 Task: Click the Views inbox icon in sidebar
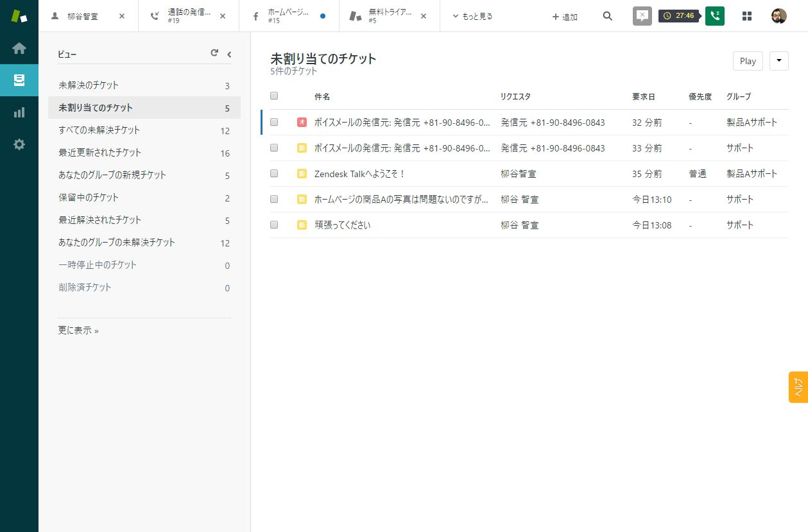(19, 80)
